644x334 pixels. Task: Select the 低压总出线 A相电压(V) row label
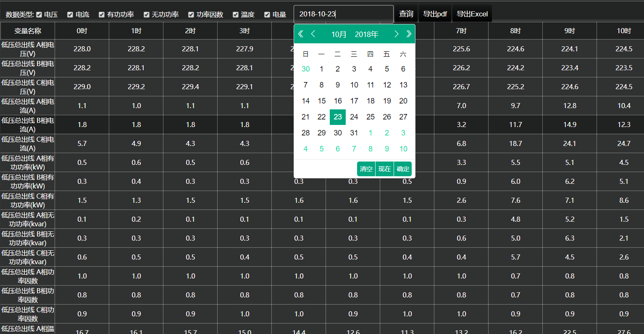pos(28,49)
